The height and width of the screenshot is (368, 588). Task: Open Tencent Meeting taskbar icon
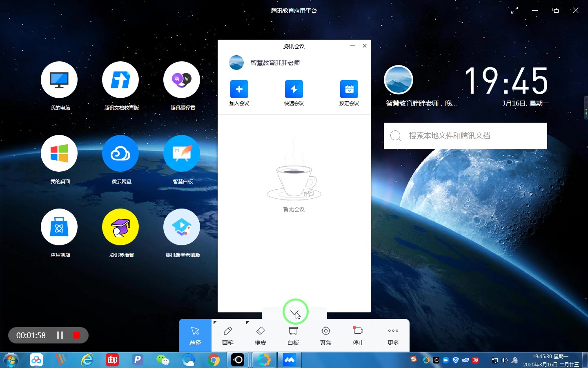coord(290,360)
